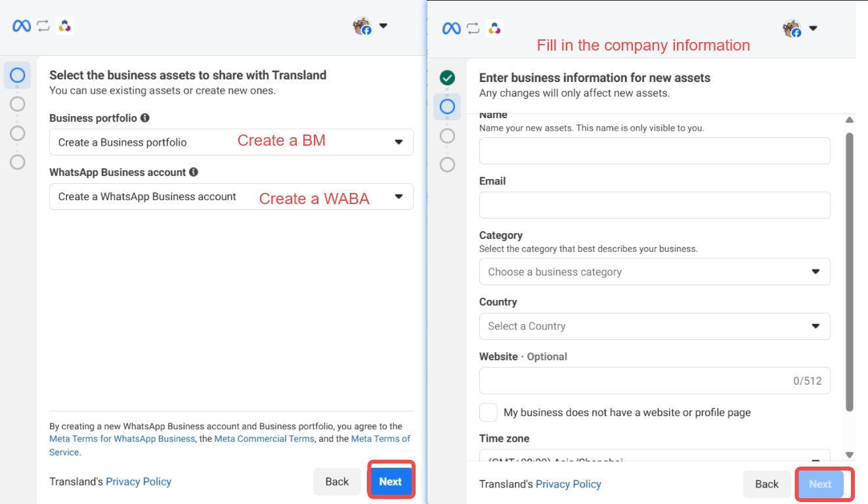868x504 pixels.
Task: Expand the WhatsApp Business account dropdown
Action: point(231,197)
